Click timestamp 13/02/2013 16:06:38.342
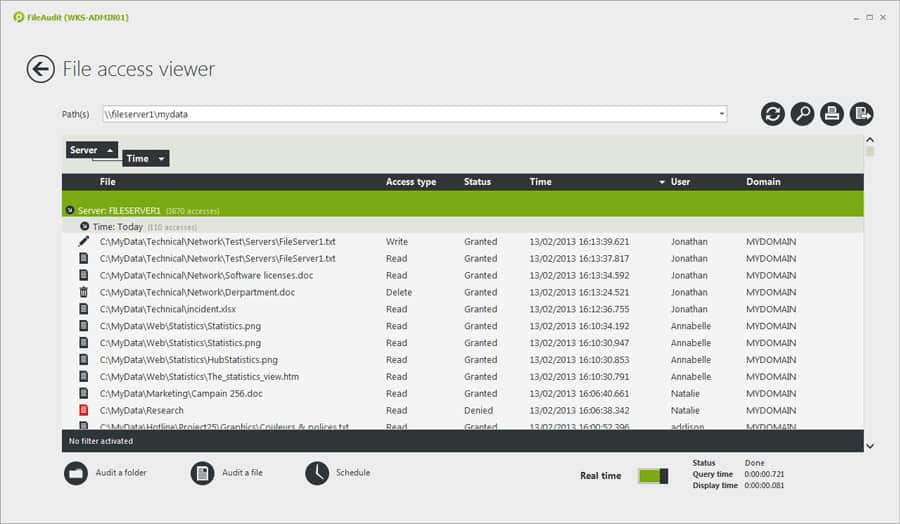 (579, 410)
